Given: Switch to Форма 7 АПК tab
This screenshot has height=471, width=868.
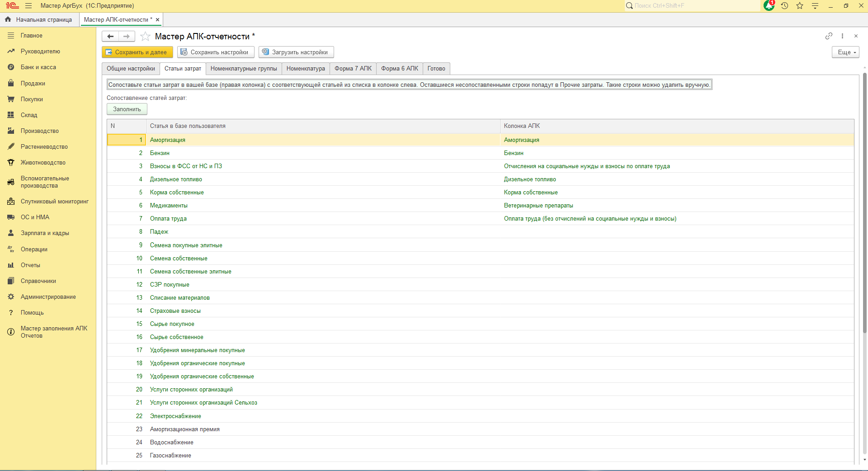Looking at the screenshot, I should click(353, 69).
